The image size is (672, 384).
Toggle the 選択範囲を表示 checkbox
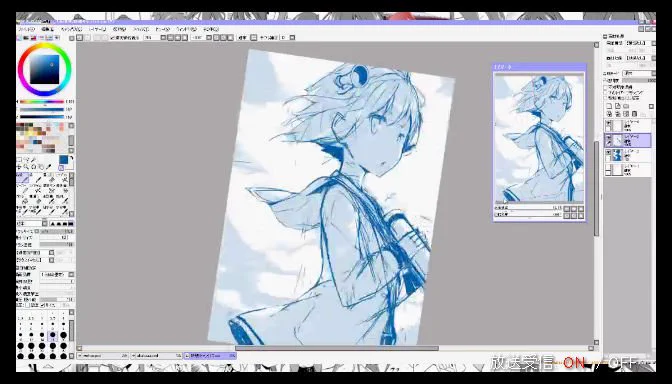point(112,38)
